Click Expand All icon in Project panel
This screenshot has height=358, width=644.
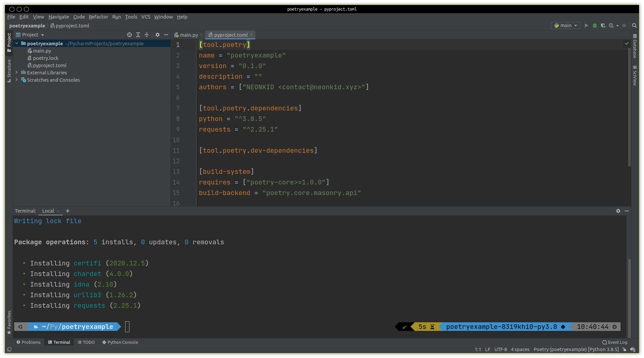tap(138, 35)
